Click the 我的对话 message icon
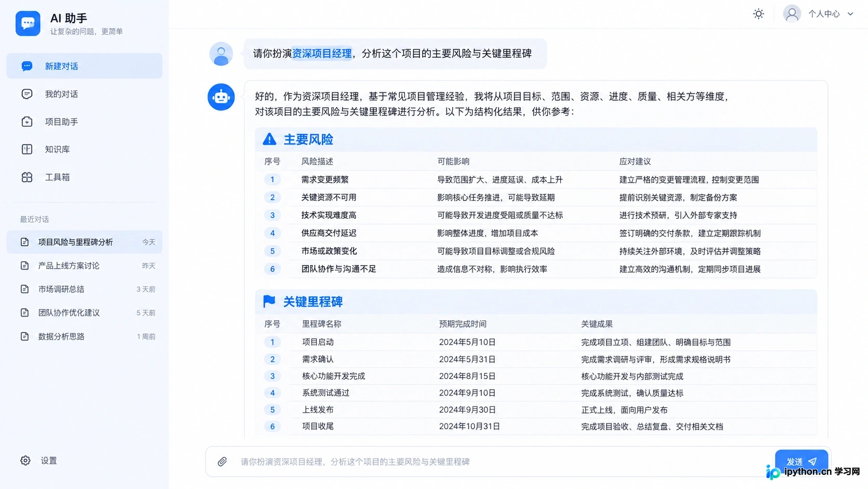Screen dimensions: 868x489 27,94
